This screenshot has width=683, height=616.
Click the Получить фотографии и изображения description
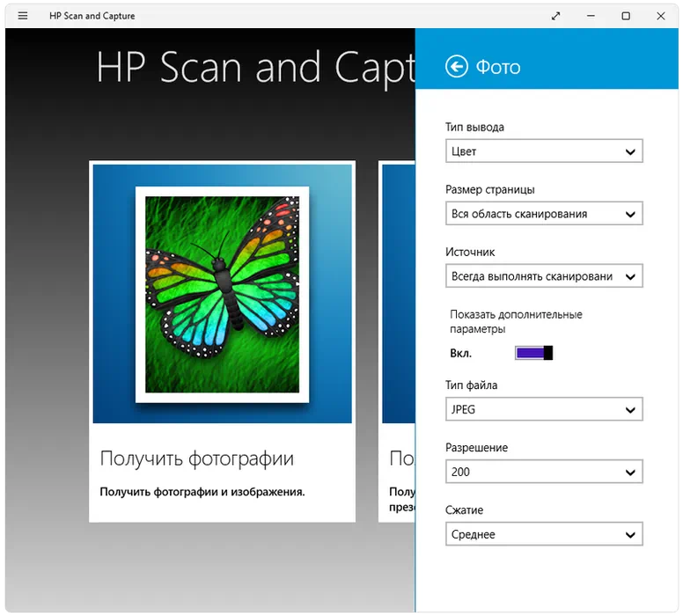coord(202,492)
